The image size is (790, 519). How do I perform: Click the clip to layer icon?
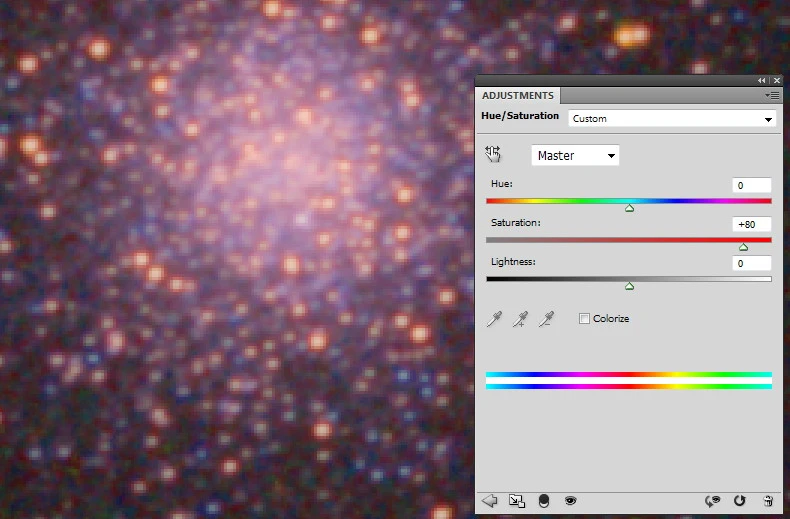tap(544, 501)
